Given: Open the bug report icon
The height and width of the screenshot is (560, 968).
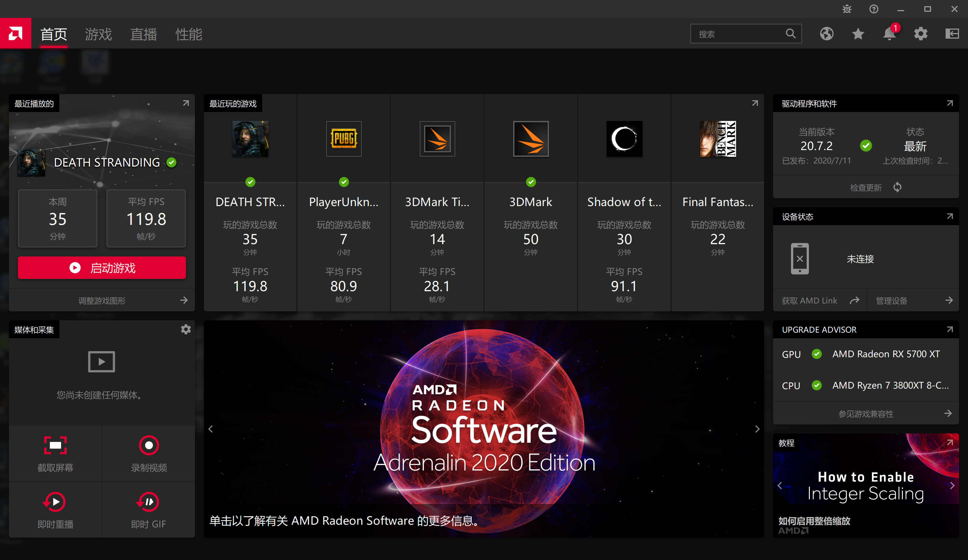Looking at the screenshot, I should click(x=847, y=9).
